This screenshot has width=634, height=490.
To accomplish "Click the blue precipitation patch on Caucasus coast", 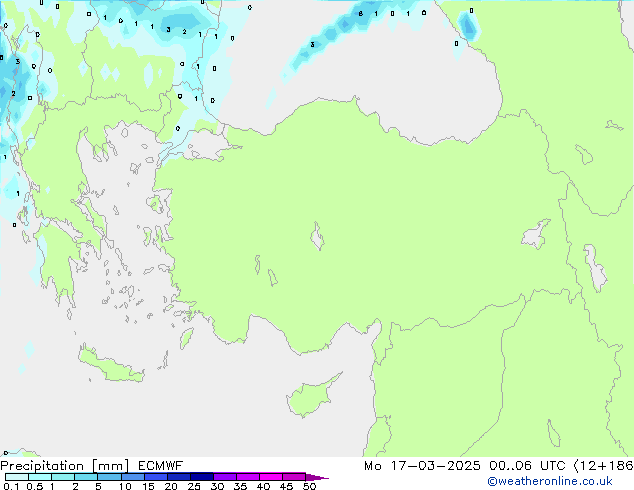I will click(468, 25).
